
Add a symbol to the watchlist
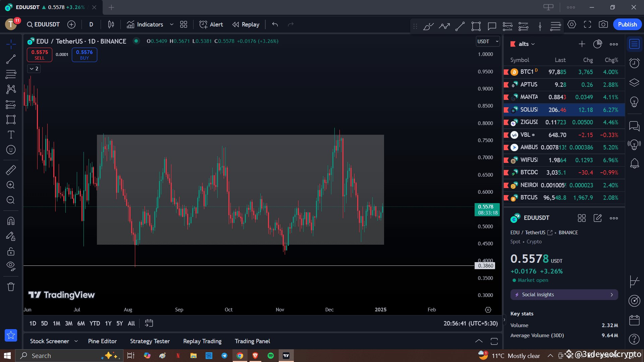[582, 44]
